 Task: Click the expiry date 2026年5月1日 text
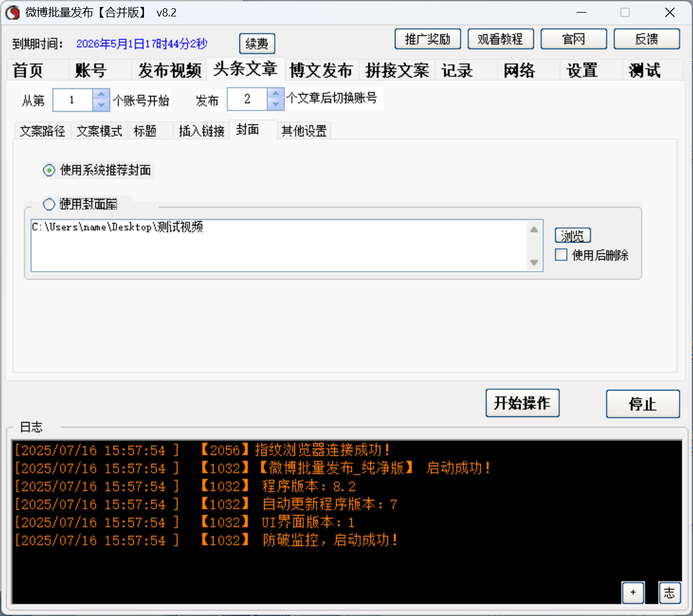(x=142, y=44)
